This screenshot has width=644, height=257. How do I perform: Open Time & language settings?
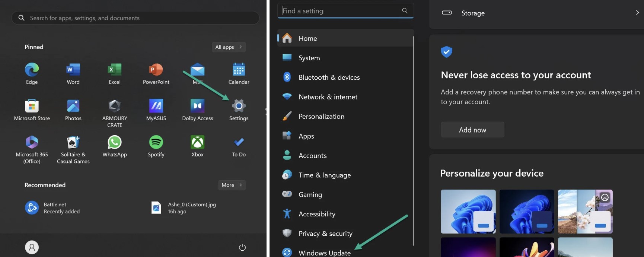pyautogui.click(x=345, y=175)
